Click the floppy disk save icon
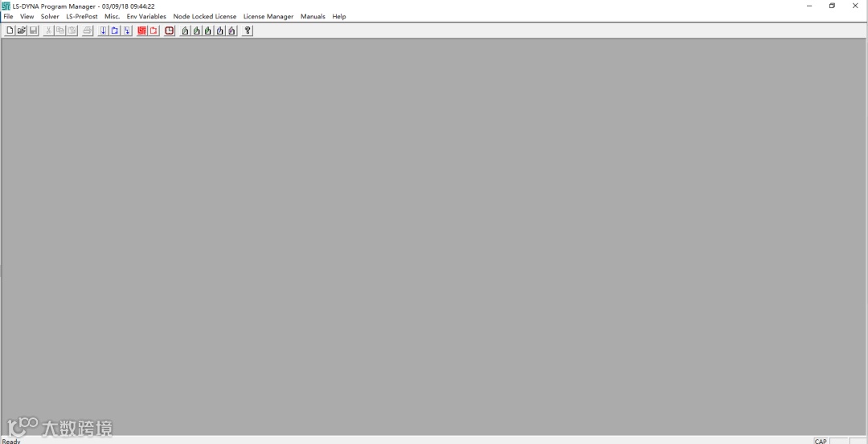 (x=33, y=31)
